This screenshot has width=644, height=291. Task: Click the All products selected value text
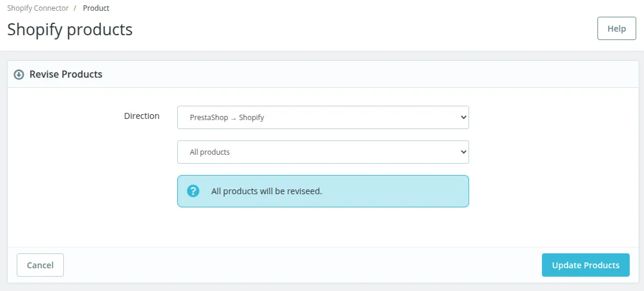[209, 152]
